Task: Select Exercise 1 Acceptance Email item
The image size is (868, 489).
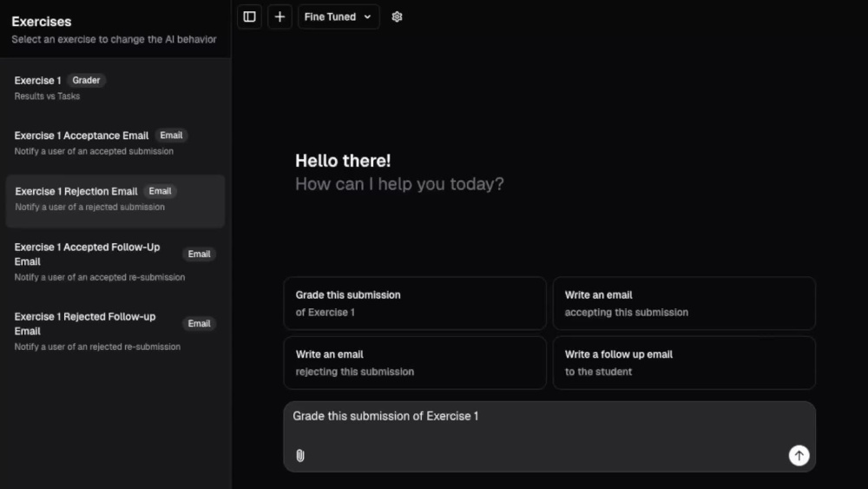Action: [115, 143]
